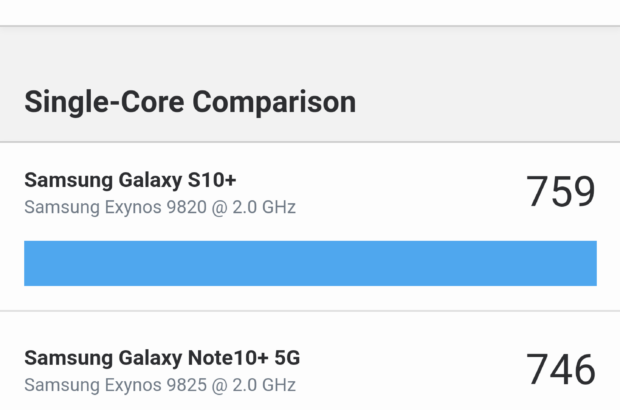The image size is (620, 410).
Task: Tap the 746 single-core score
Action: tap(560, 370)
